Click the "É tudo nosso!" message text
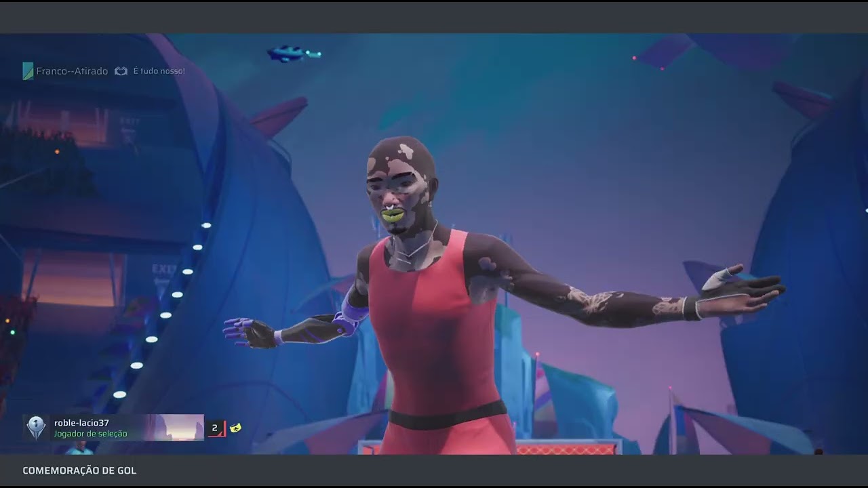The width and height of the screenshot is (868, 488). pos(159,71)
